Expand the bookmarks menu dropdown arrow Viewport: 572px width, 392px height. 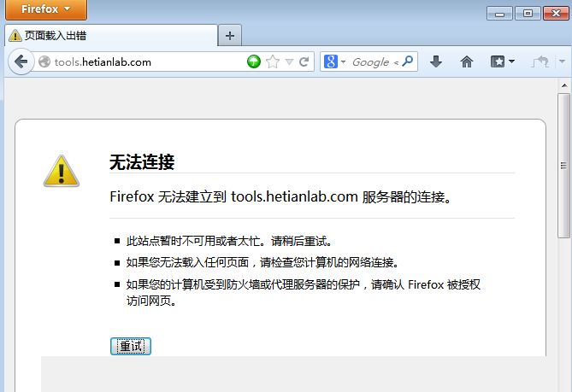click(x=511, y=61)
